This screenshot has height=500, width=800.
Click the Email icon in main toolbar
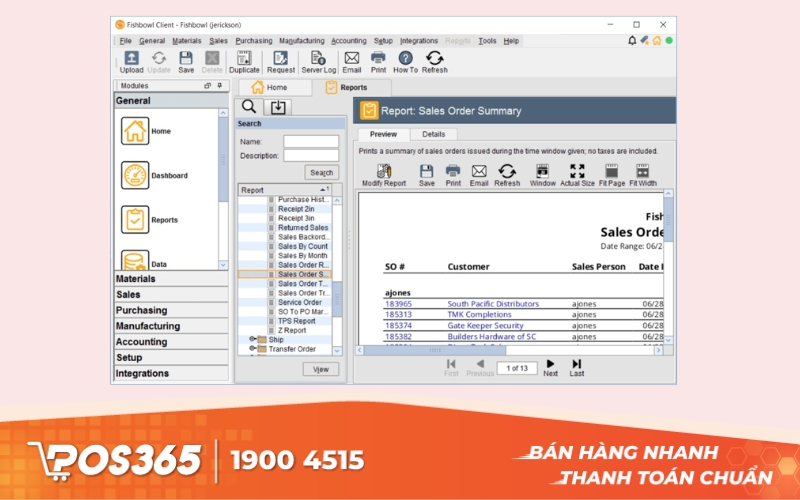352,58
